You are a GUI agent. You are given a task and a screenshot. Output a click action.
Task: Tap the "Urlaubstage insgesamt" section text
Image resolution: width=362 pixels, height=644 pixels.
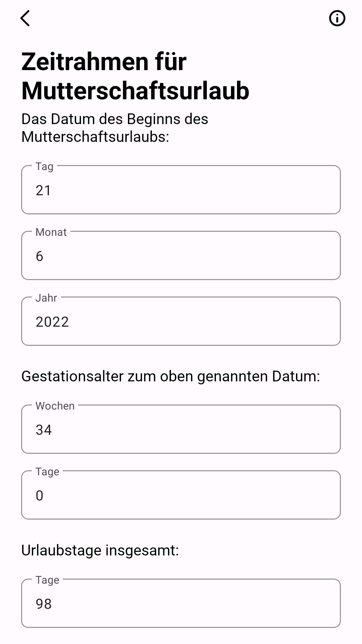[x=100, y=550]
